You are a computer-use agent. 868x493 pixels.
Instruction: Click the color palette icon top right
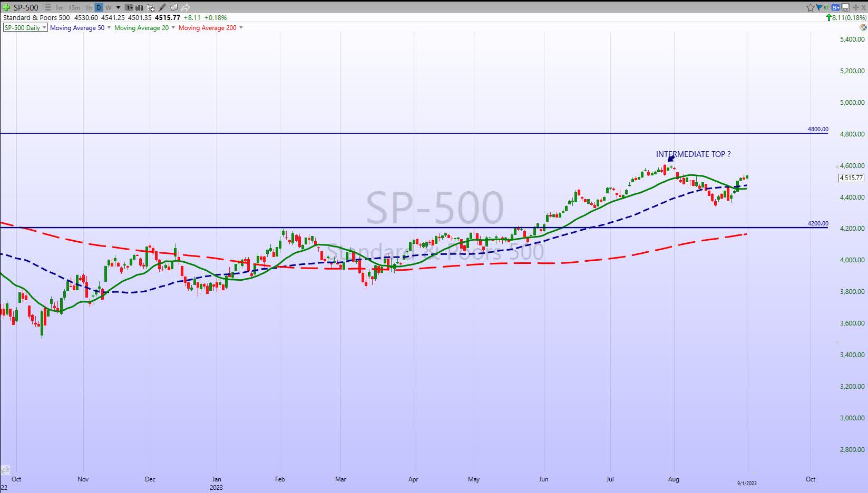click(x=863, y=27)
